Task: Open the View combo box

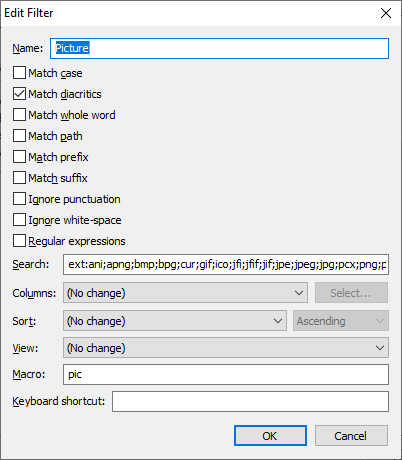Action: [x=226, y=348]
